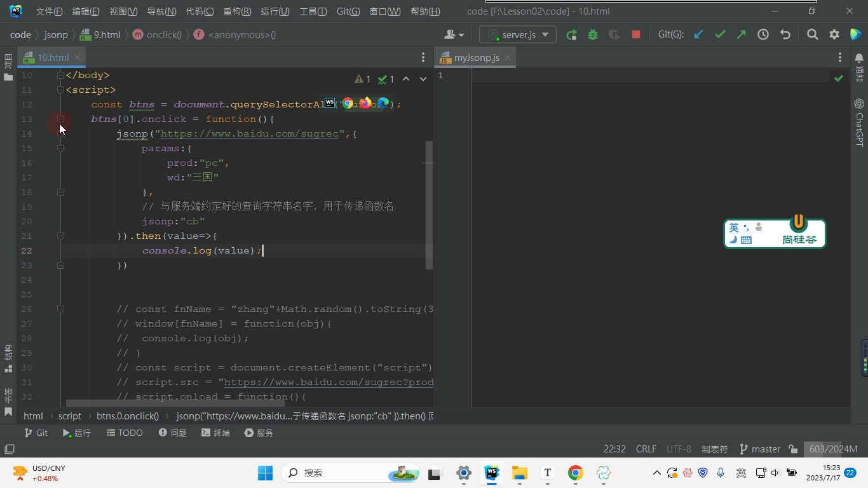Open master branch popup in status bar

click(760, 449)
